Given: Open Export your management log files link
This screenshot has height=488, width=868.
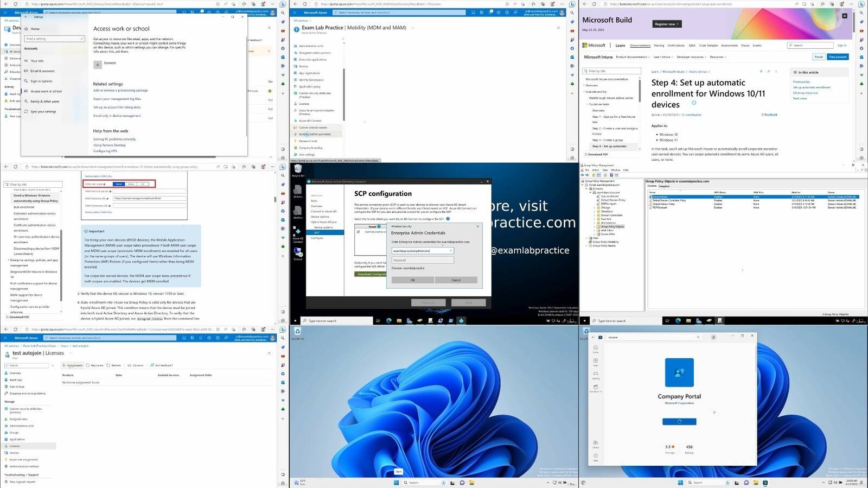Looking at the screenshot, I should click(117, 99).
